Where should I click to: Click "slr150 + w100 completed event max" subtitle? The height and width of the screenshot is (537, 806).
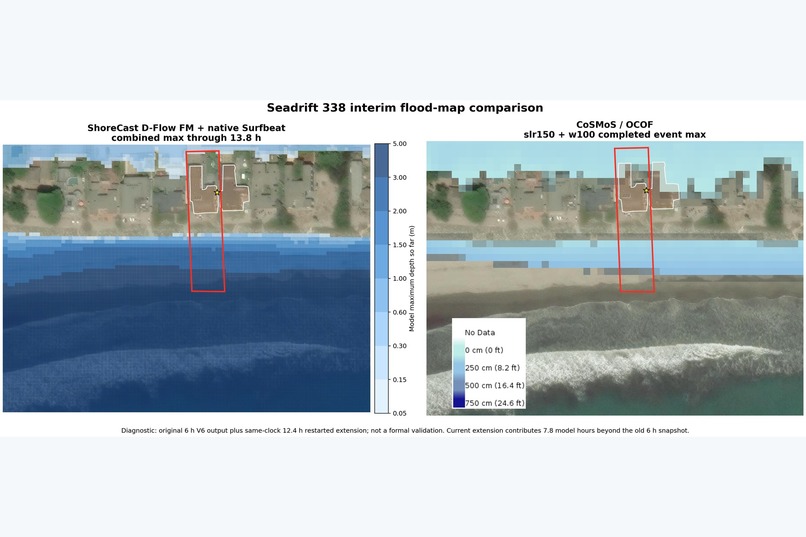pyautogui.click(x=614, y=135)
